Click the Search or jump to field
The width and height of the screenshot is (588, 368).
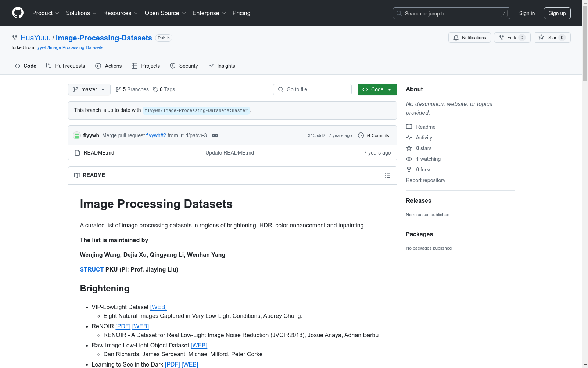[452, 13]
